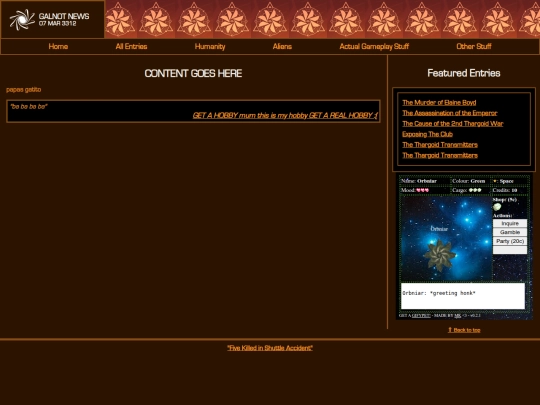Open the GIFYPET link in widget footer
The image size is (540, 405).
(x=421, y=315)
